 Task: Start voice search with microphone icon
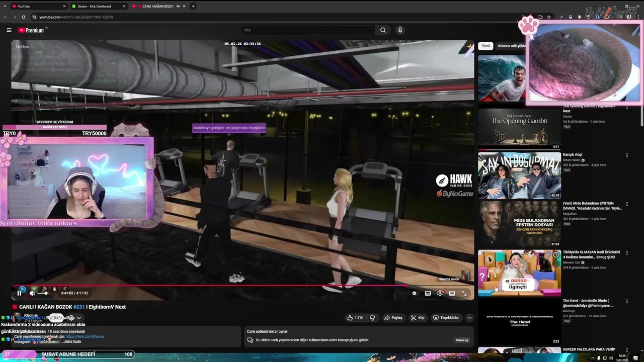(400, 30)
